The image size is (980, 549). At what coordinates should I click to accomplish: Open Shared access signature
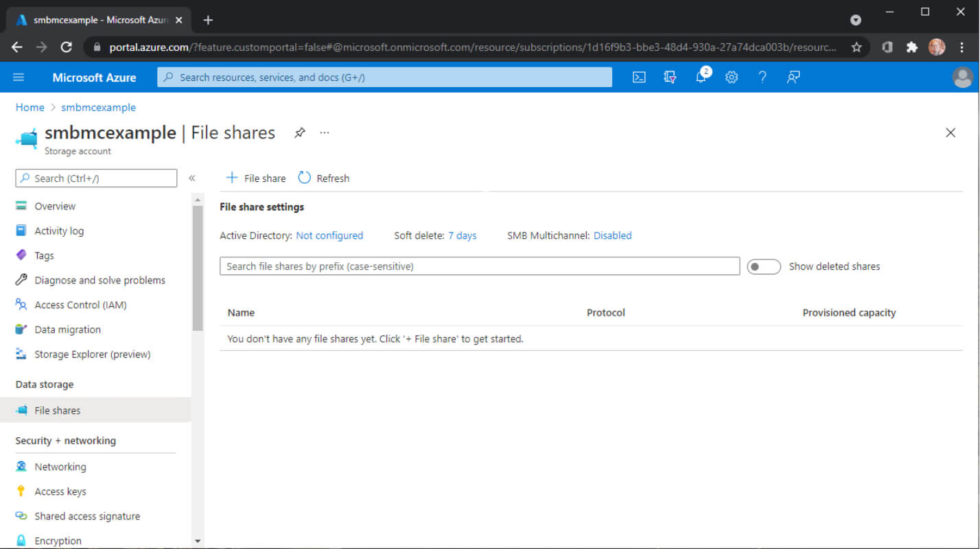(87, 516)
